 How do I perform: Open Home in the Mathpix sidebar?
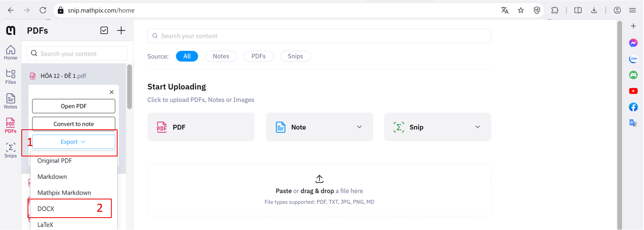[x=10, y=52]
